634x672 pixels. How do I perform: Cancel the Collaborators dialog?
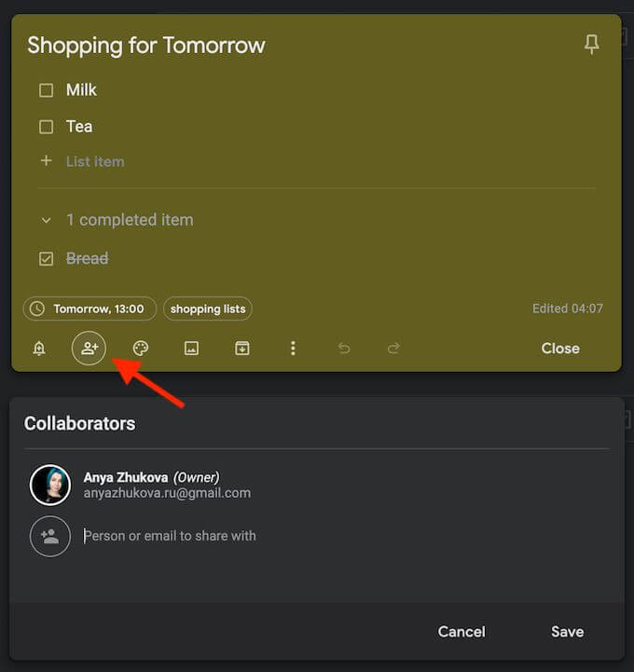(462, 632)
